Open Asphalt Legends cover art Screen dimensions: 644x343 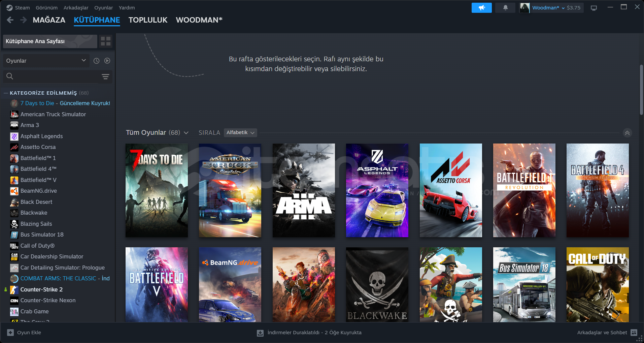(x=377, y=190)
